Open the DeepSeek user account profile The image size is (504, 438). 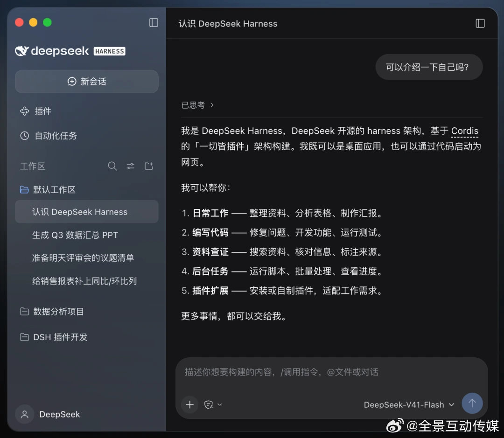coord(48,414)
